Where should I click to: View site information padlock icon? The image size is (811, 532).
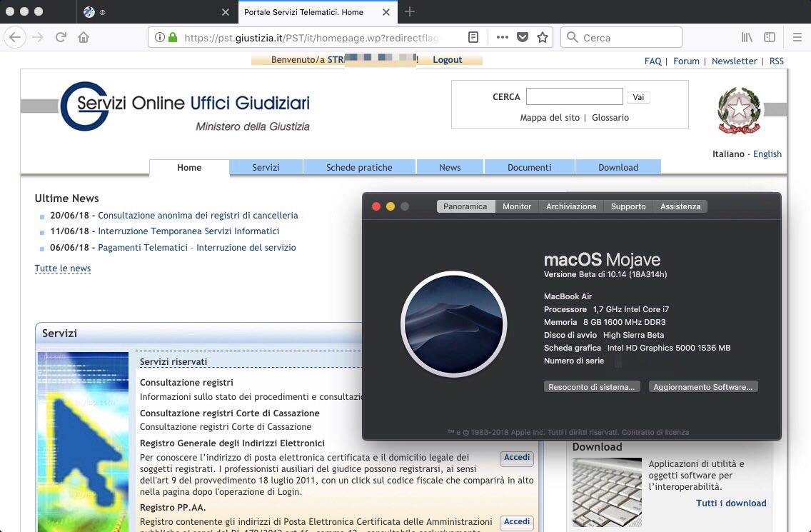click(x=173, y=37)
